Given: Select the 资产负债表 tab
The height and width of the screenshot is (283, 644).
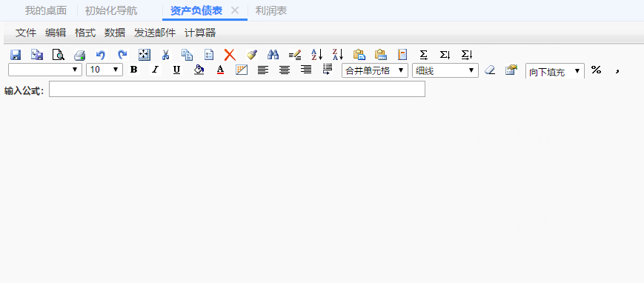Looking at the screenshot, I should (196, 10).
